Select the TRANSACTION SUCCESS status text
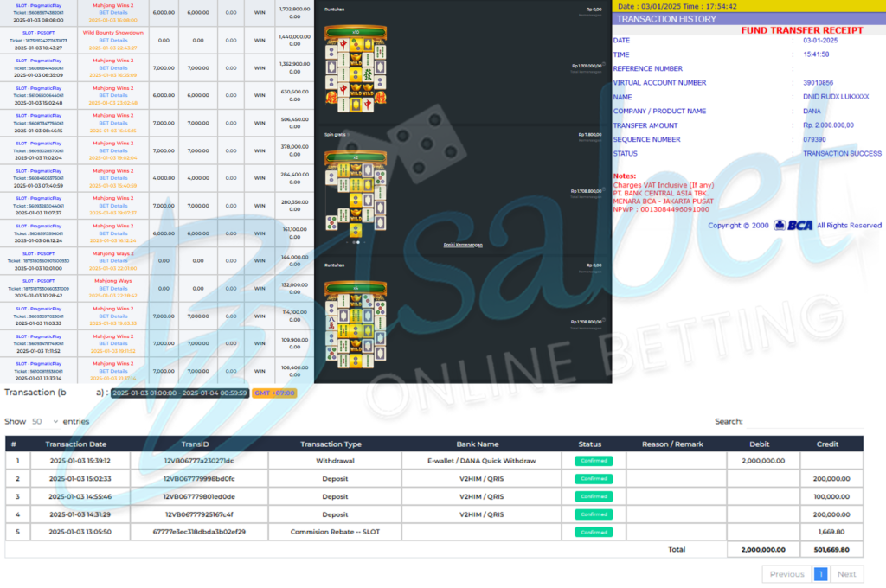This screenshot has height=588, width=886. (x=842, y=153)
